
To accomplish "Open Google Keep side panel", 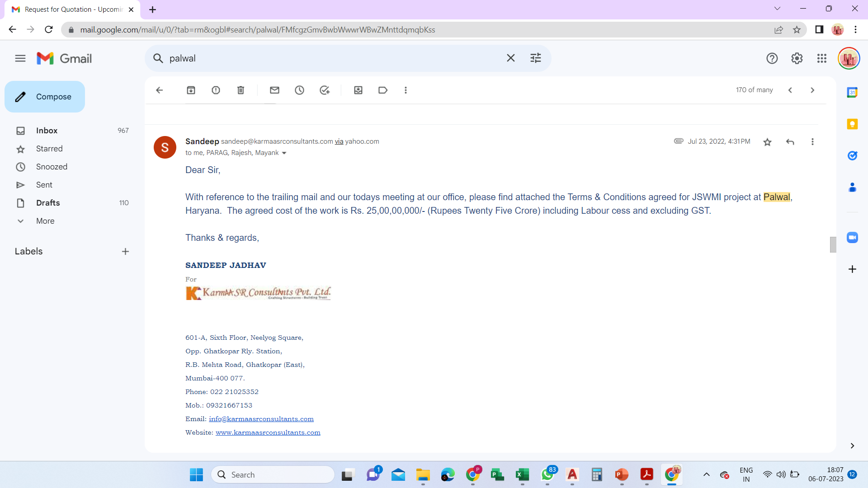I will (x=852, y=124).
